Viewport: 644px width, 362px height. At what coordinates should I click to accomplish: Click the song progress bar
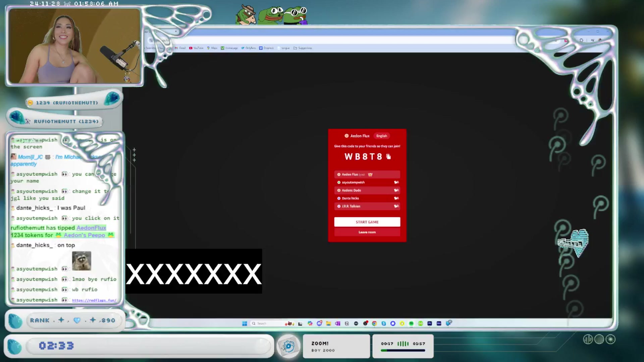pyautogui.click(x=403, y=350)
